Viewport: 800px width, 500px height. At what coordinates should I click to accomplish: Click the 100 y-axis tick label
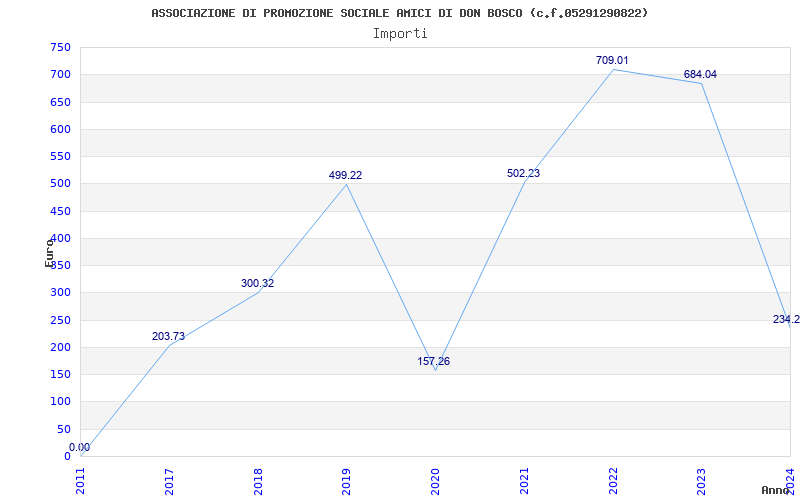pos(60,402)
